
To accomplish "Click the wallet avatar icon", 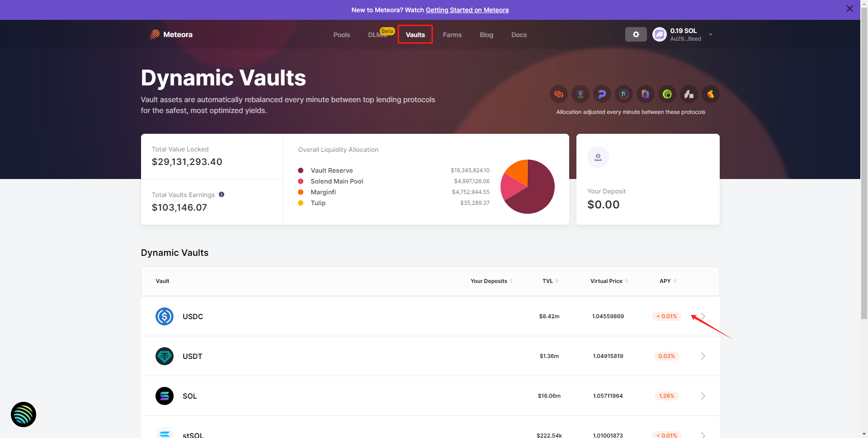I will coord(659,34).
